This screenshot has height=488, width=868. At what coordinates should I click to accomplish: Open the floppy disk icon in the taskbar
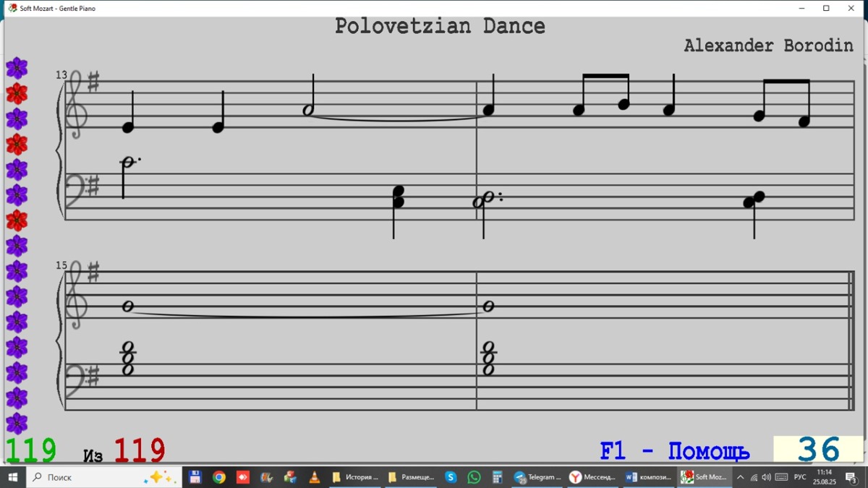[x=195, y=477]
